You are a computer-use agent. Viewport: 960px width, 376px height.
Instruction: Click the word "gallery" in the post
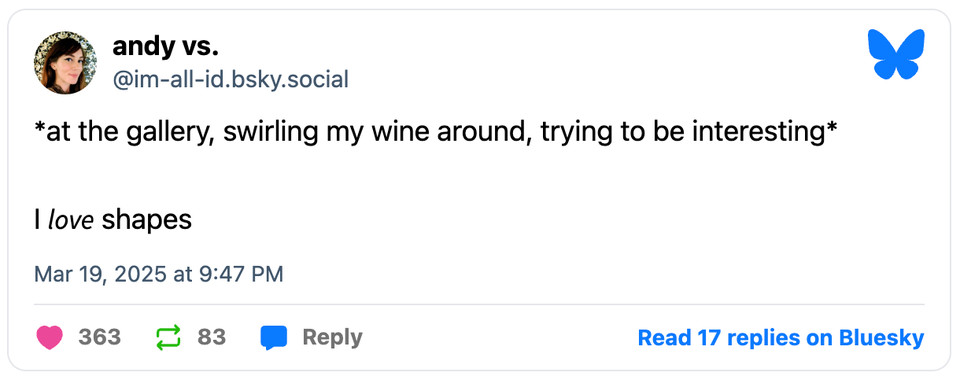pyautogui.click(x=171, y=134)
